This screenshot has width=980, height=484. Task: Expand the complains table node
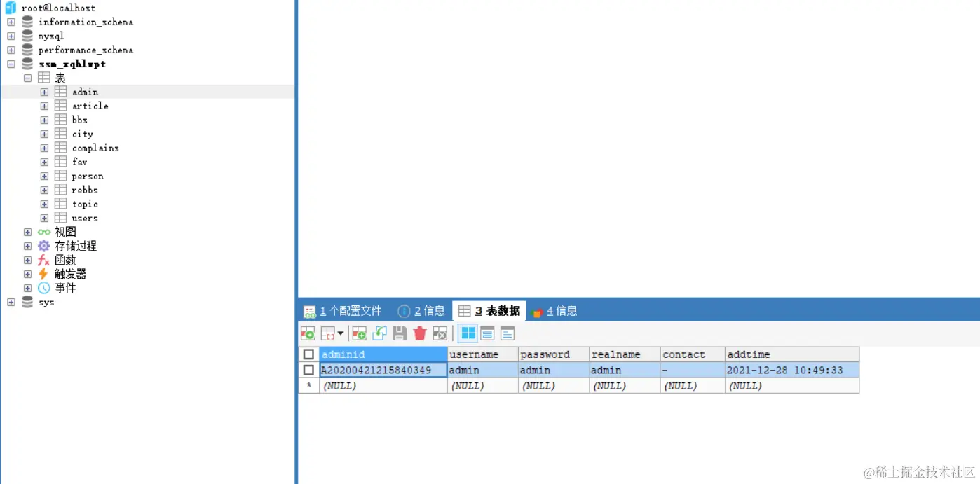[44, 148]
